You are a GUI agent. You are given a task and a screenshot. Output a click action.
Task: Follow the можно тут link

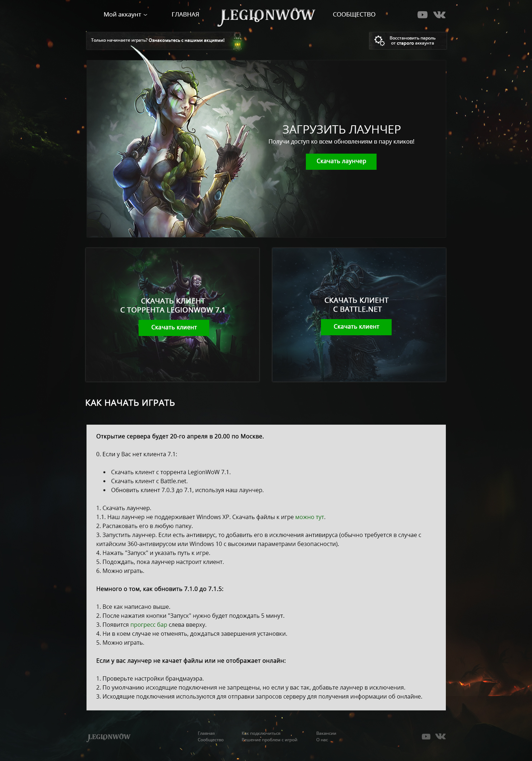[309, 517]
